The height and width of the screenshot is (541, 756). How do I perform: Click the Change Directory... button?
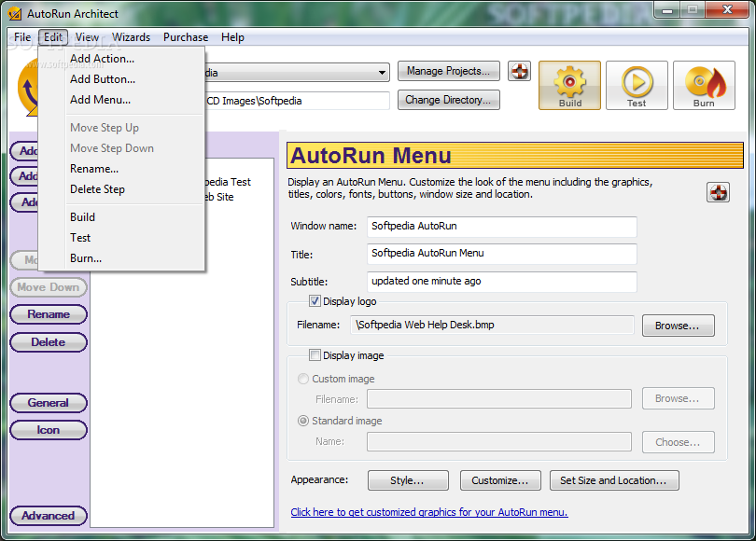pos(448,100)
